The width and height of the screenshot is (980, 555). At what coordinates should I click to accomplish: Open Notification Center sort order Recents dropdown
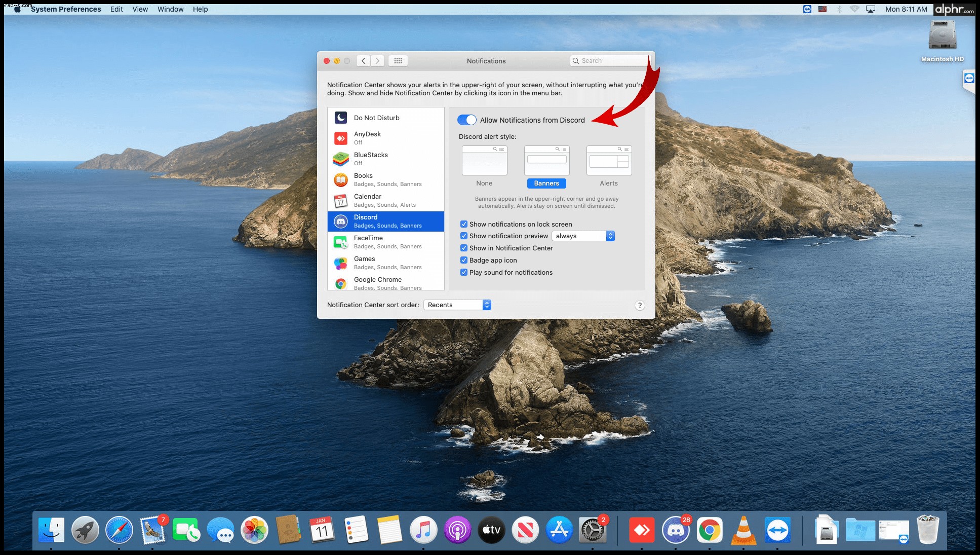(x=457, y=305)
